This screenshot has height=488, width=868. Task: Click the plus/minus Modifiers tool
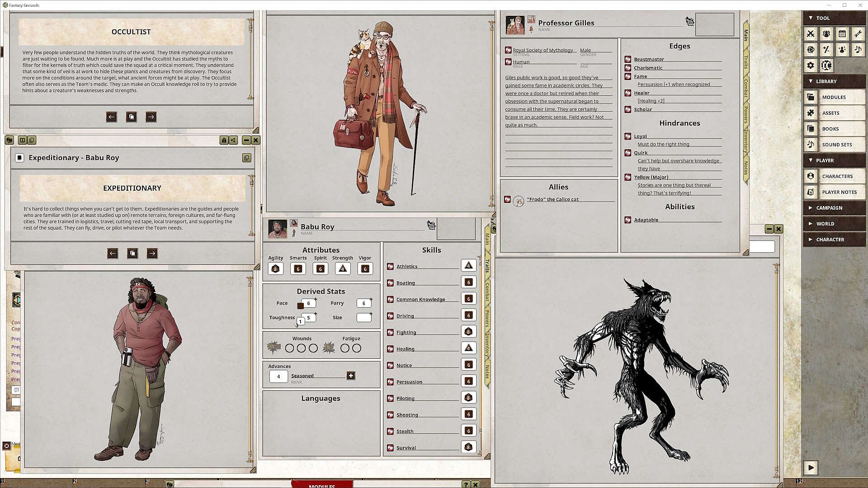pyautogui.click(x=826, y=50)
